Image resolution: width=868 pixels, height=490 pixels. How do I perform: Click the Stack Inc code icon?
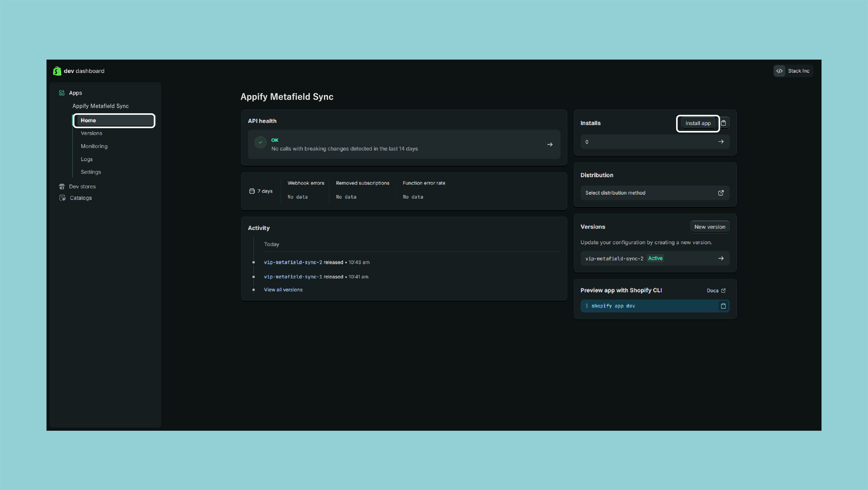coord(779,71)
